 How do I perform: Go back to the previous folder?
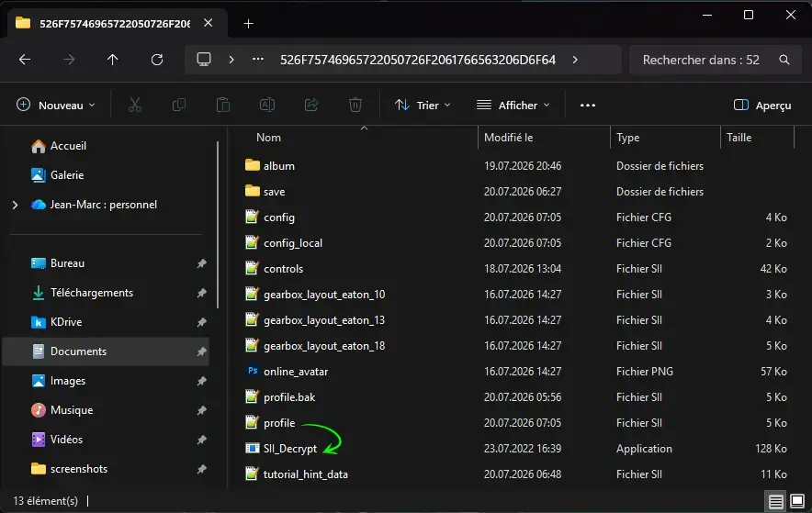24,60
